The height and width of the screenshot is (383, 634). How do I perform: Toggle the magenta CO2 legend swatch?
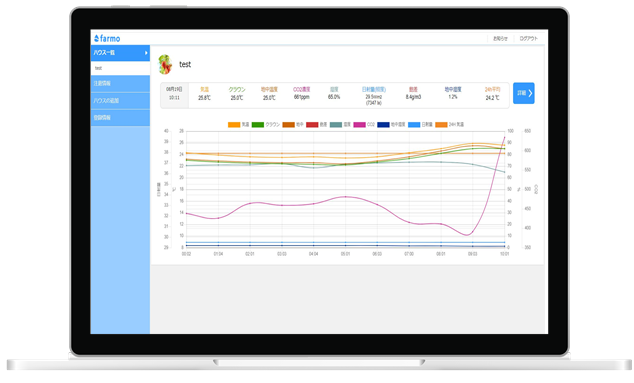(x=359, y=125)
